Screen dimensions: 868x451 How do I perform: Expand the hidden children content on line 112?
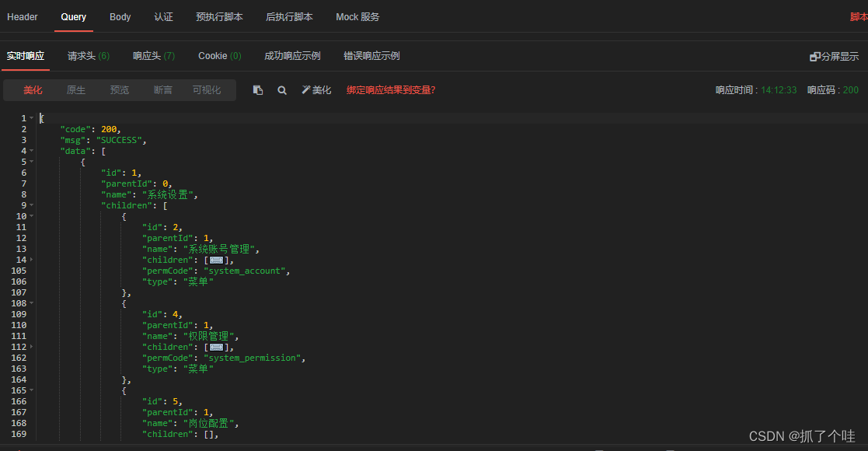[x=216, y=347]
